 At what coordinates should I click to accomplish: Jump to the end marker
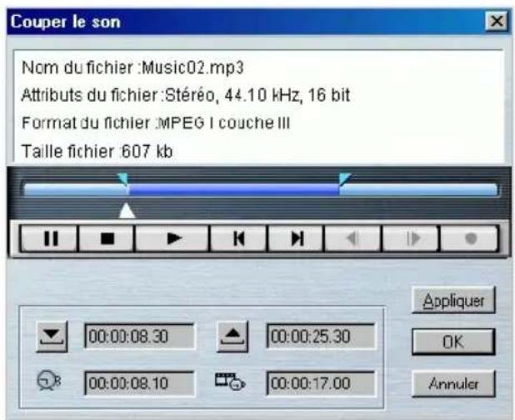(297, 238)
